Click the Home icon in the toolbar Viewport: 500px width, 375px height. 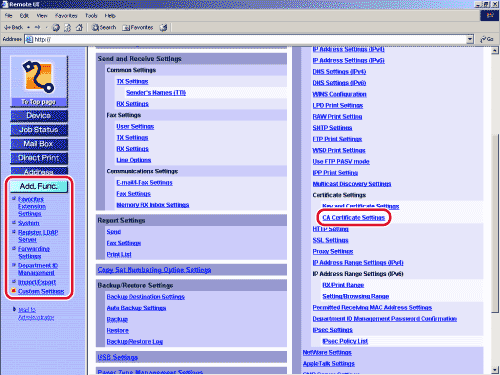(79, 27)
